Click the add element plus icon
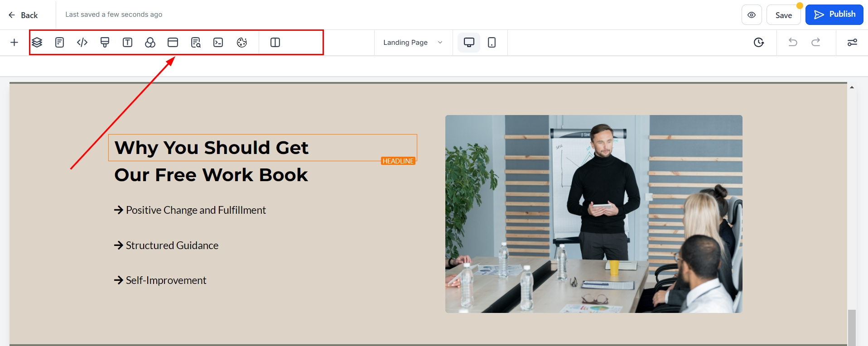The width and height of the screenshot is (868, 346). (14, 43)
